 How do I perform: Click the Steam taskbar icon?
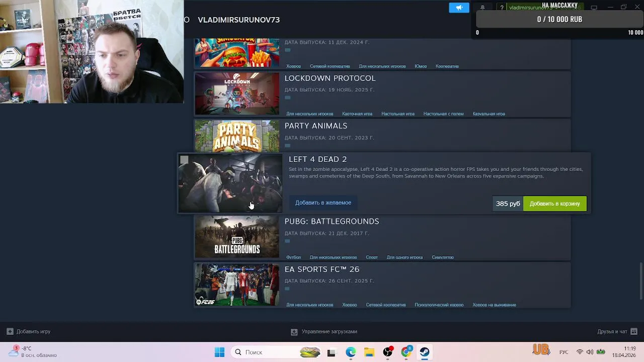(425, 352)
